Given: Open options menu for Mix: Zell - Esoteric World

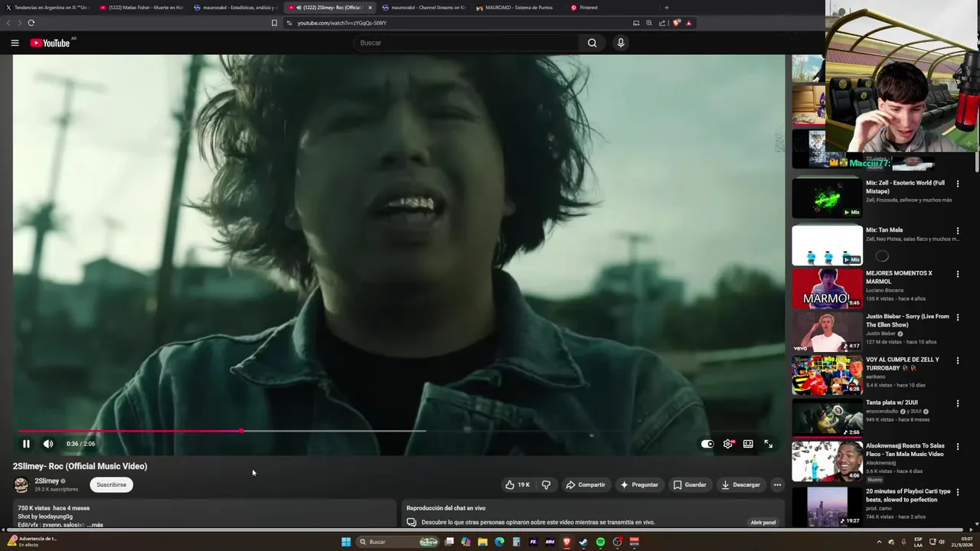Looking at the screenshot, I should coord(957,184).
